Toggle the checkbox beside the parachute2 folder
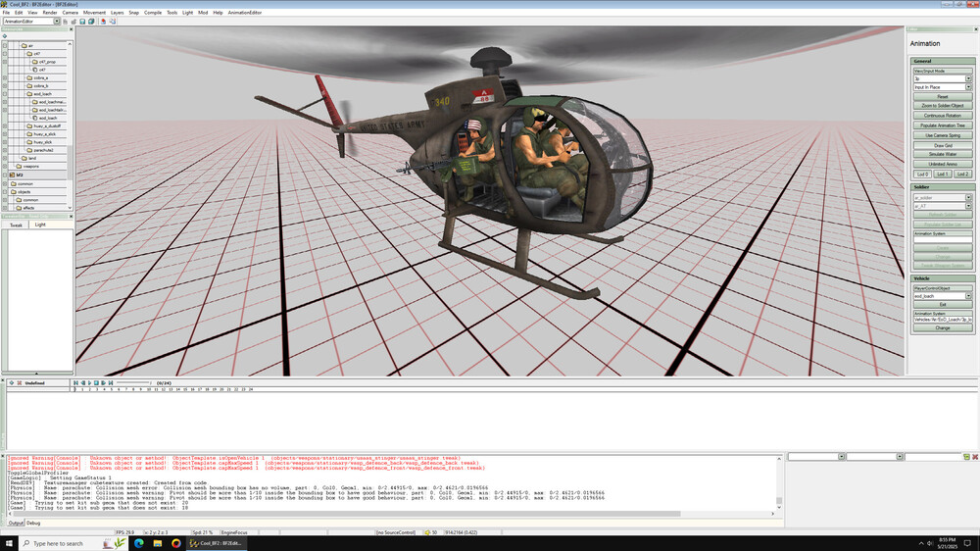 click(x=5, y=150)
